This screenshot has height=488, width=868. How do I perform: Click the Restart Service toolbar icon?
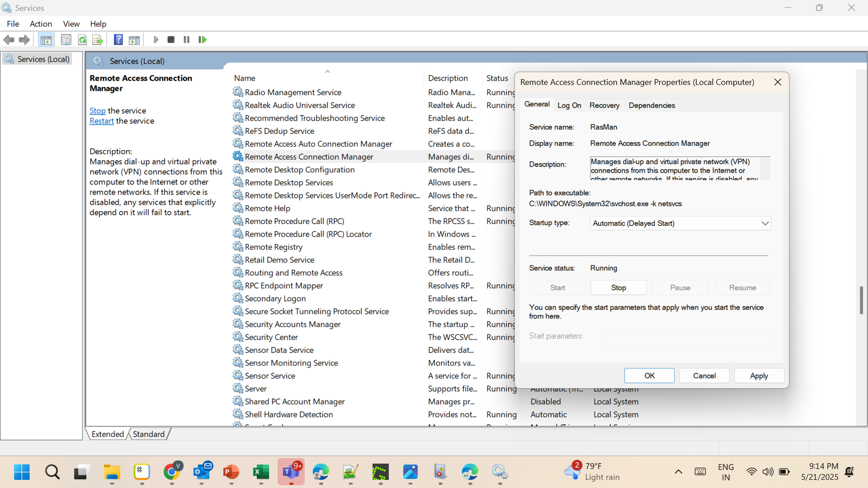click(x=203, y=40)
